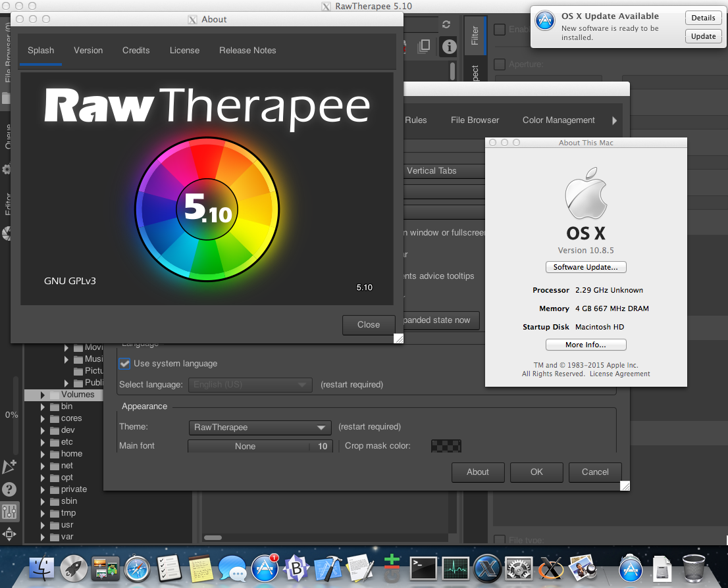Expand the Volumes folder in tree
This screenshot has height=588, width=728.
pos(43,395)
